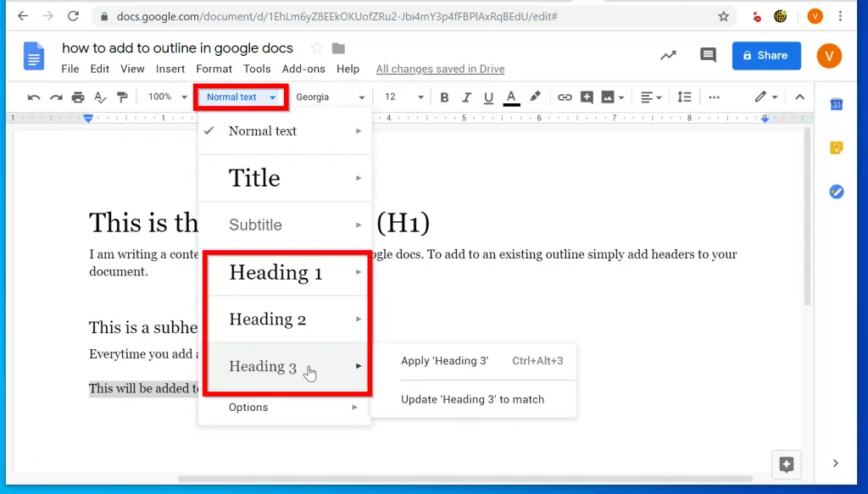868x494 pixels.
Task: Open the text color picker
Action: (511, 97)
